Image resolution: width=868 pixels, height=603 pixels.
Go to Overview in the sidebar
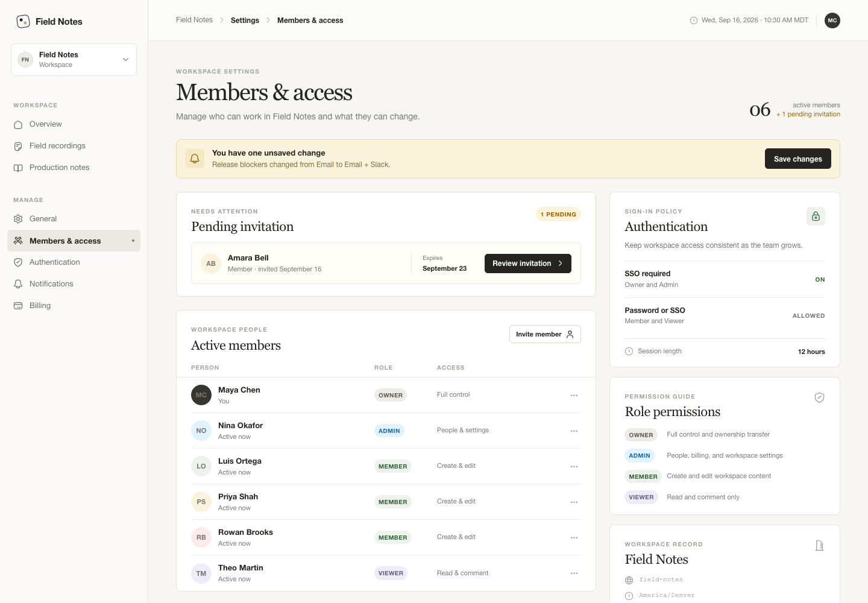click(74, 124)
